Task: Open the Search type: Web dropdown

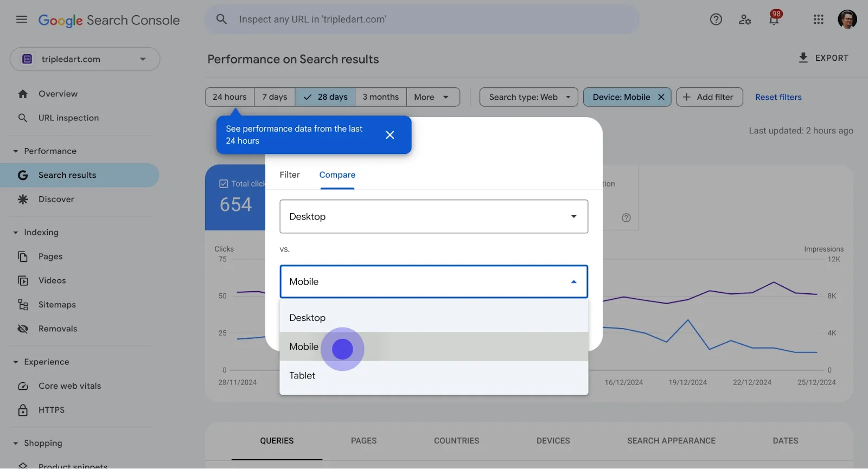Action: pos(529,97)
